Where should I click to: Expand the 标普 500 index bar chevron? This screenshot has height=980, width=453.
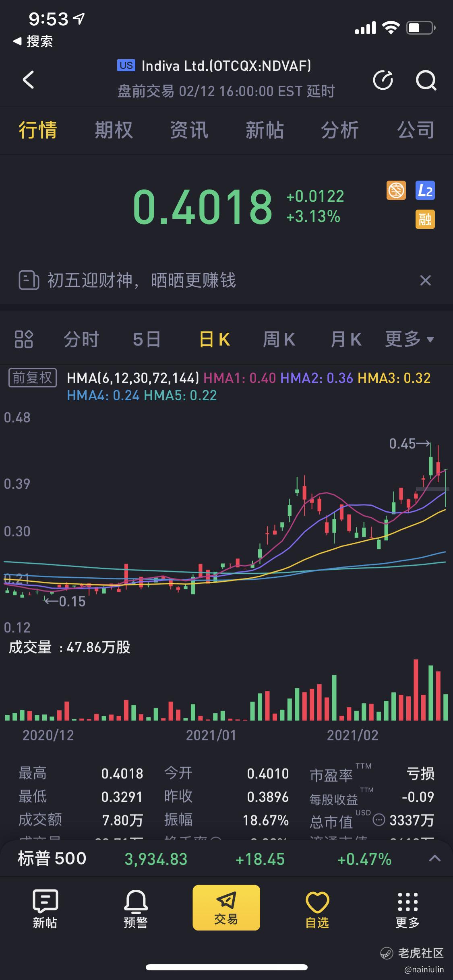coord(434,858)
